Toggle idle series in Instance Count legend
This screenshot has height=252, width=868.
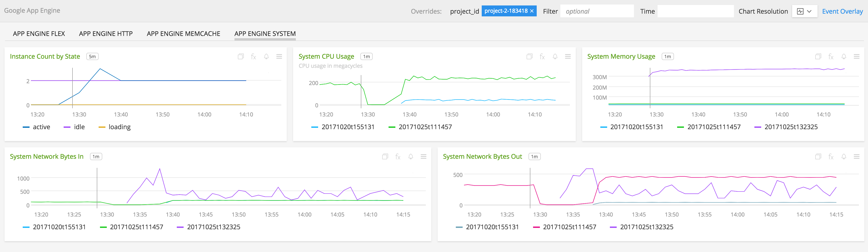79,127
